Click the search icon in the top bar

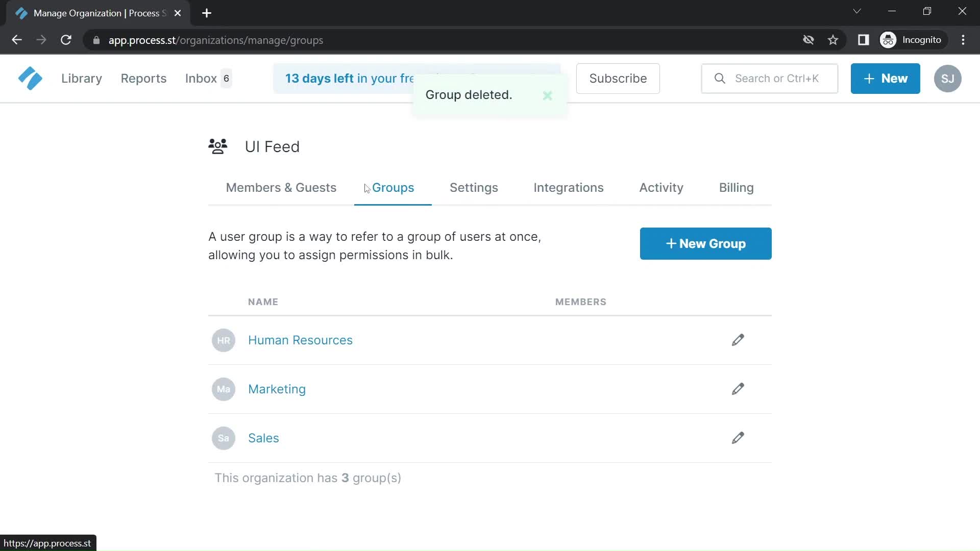coord(720,78)
